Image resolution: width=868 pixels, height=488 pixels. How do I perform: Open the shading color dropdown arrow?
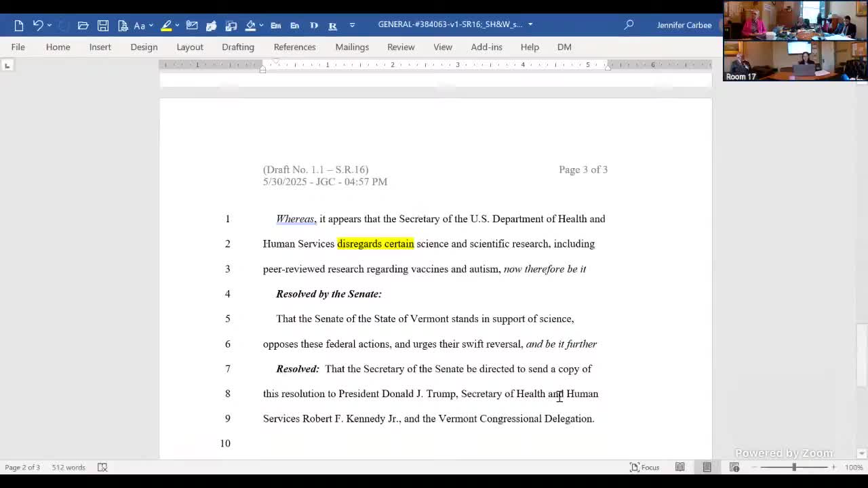pos(262,25)
